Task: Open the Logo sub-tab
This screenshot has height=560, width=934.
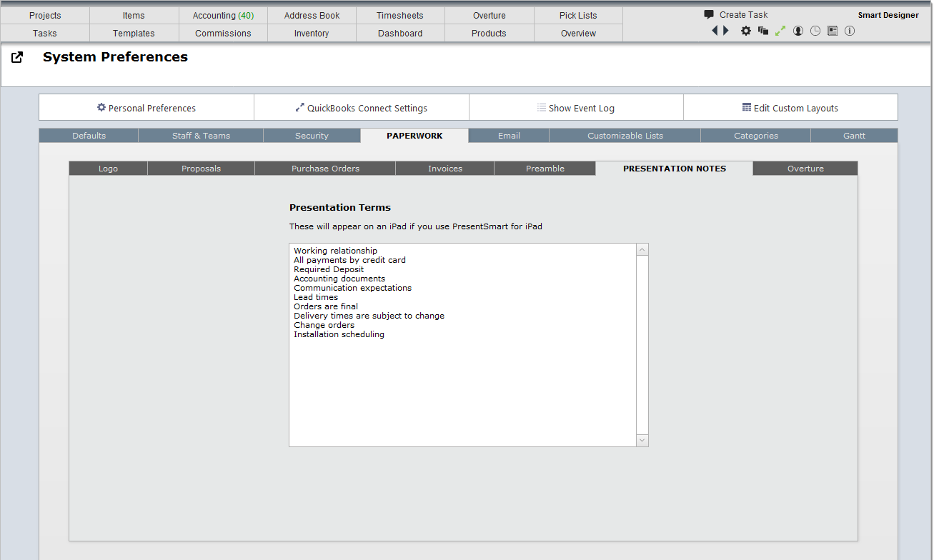Action: click(x=109, y=169)
